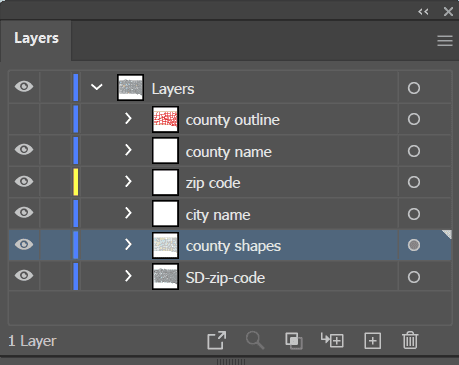Image resolution: width=459 pixels, height=365 pixels.
Task: Expand the SD-zip-code layer
Action: 128,276
